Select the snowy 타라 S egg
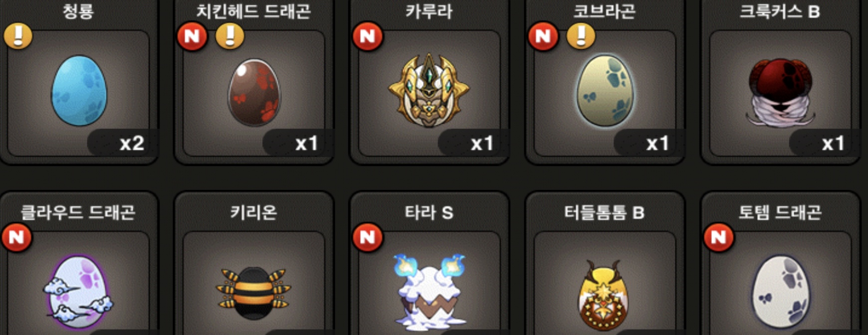The width and height of the screenshot is (868, 335). click(429, 292)
